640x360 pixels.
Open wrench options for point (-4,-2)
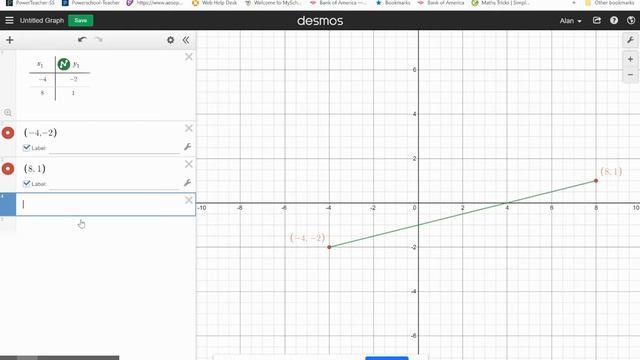[188, 147]
